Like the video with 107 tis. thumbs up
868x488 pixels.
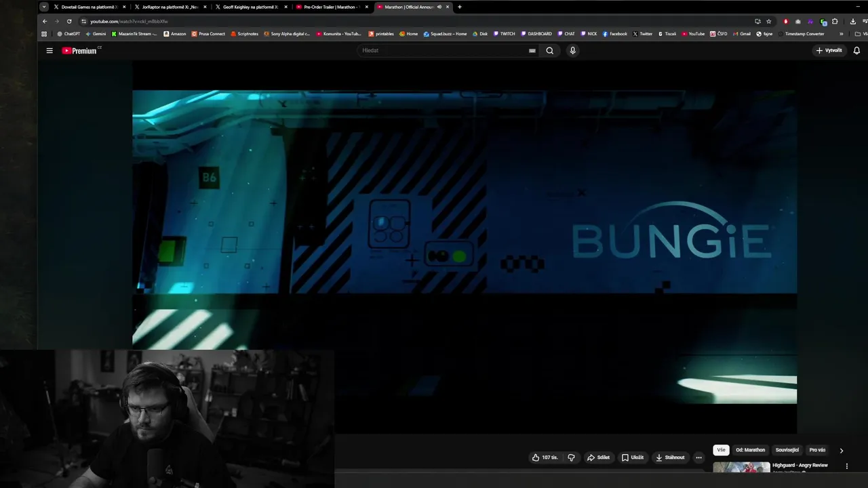click(x=545, y=457)
